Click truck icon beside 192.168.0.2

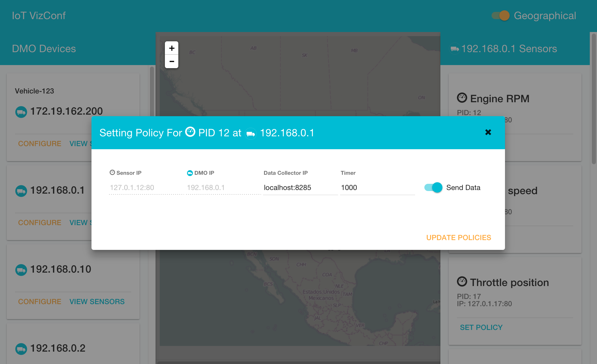(21, 349)
